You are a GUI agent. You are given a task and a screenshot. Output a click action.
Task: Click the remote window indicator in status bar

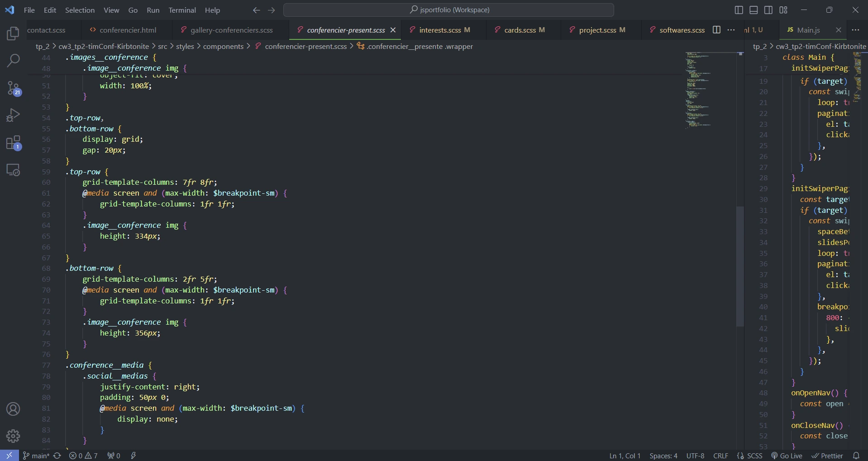(x=9, y=456)
